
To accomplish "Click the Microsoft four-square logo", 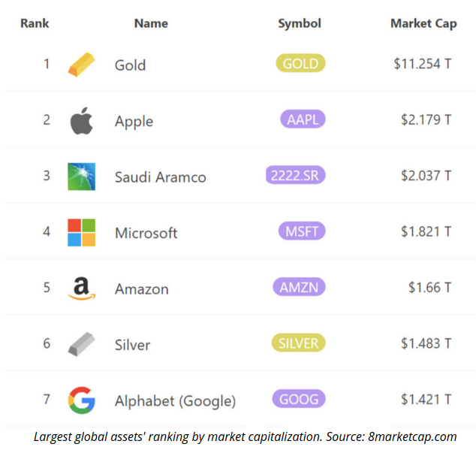I will [x=81, y=232].
